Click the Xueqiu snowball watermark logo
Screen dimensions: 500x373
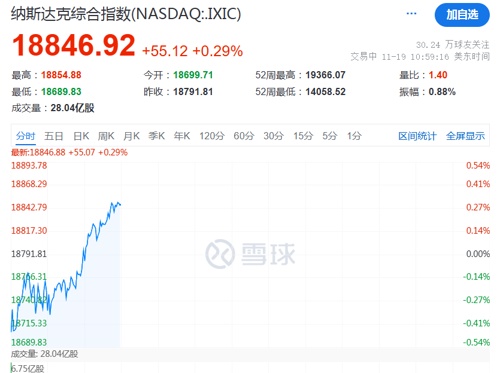250,254
